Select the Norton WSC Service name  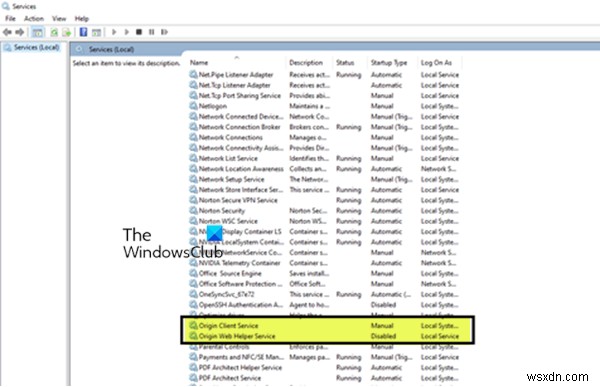[x=228, y=221]
